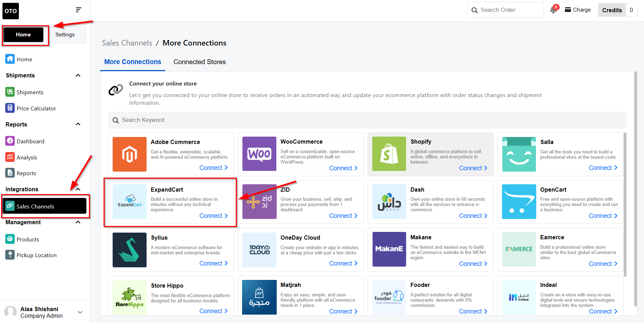
Task: Click the Indeal logo
Action: coord(519,297)
